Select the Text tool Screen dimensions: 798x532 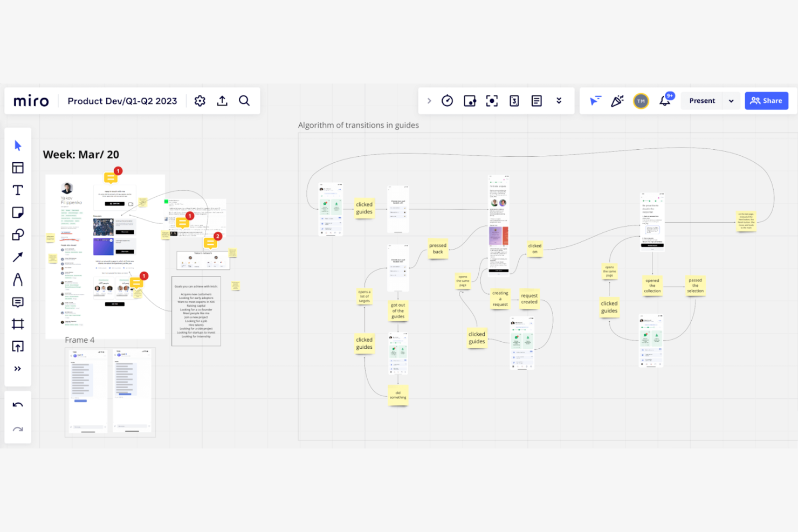tap(18, 190)
